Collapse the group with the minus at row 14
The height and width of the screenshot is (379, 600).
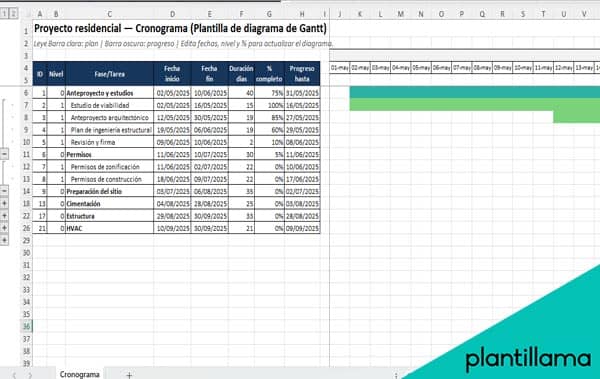(4, 191)
